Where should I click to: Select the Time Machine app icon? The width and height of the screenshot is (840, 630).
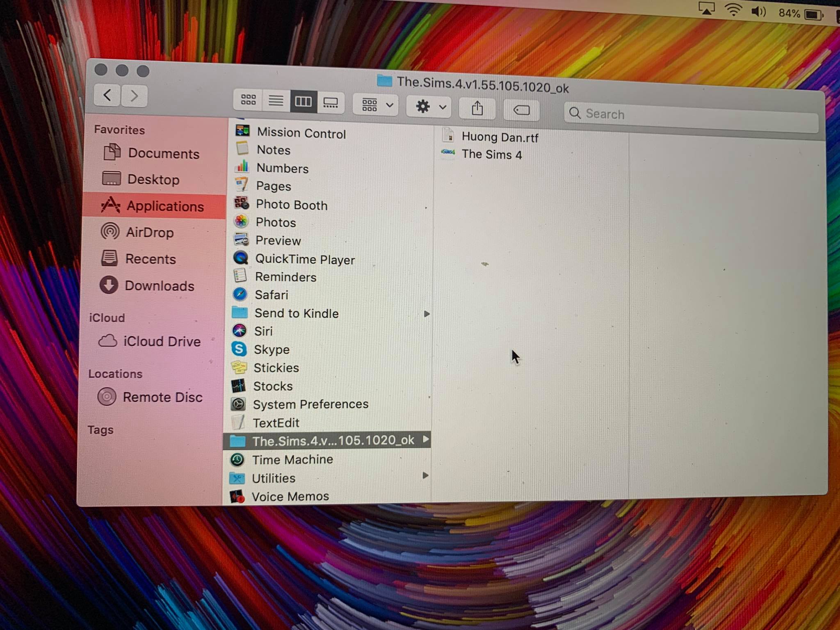(x=237, y=459)
